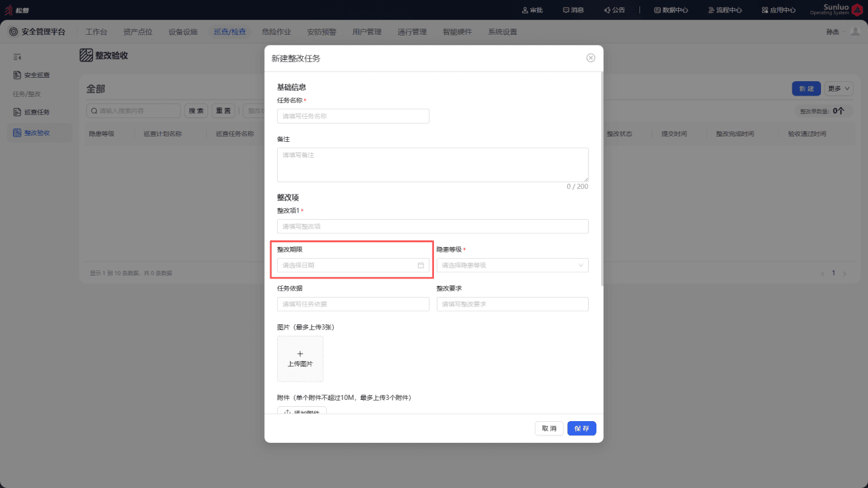The image size is (868, 488).
Task: Select 巡查任务 in the left sidebar
Action: pyautogui.click(x=37, y=112)
